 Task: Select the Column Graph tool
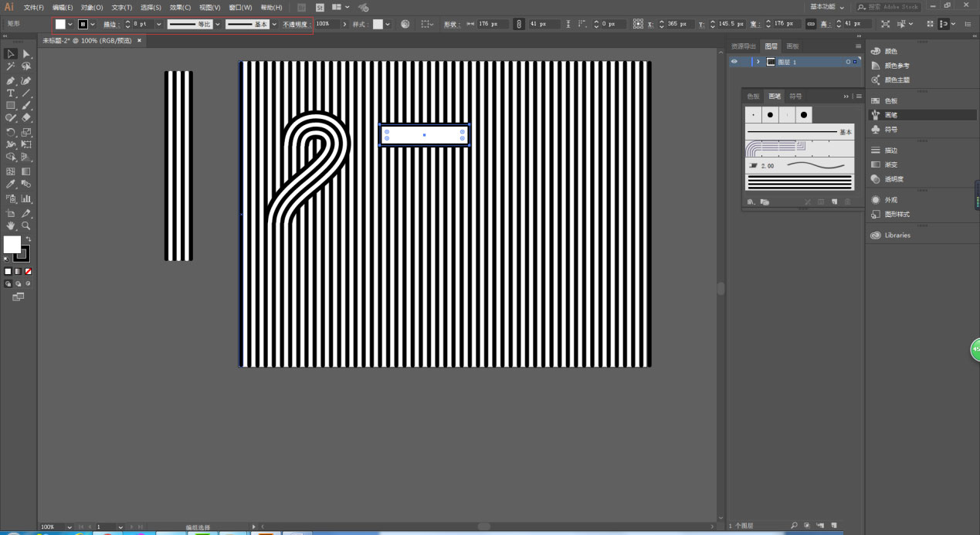point(26,198)
